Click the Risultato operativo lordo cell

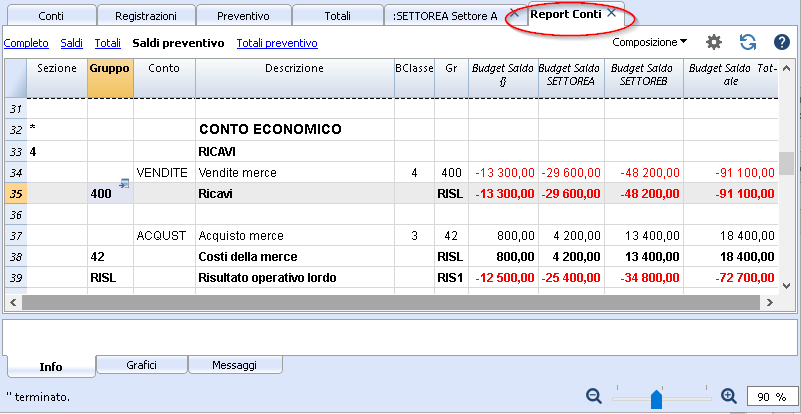[x=295, y=278]
